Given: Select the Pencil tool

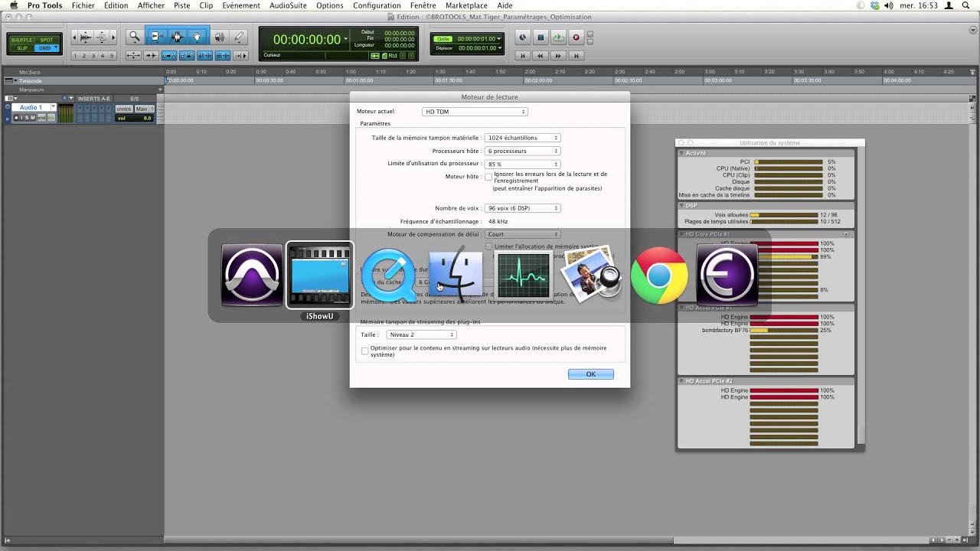Looking at the screenshot, I should 239,37.
